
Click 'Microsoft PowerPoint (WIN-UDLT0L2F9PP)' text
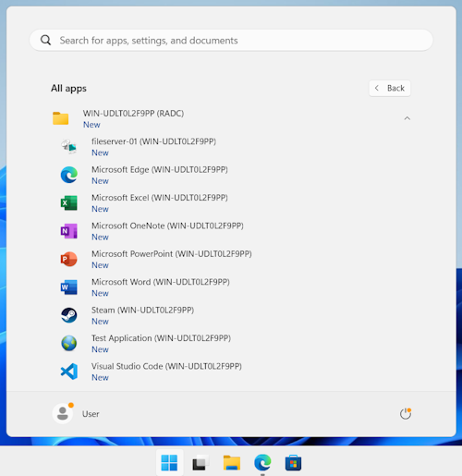(172, 254)
